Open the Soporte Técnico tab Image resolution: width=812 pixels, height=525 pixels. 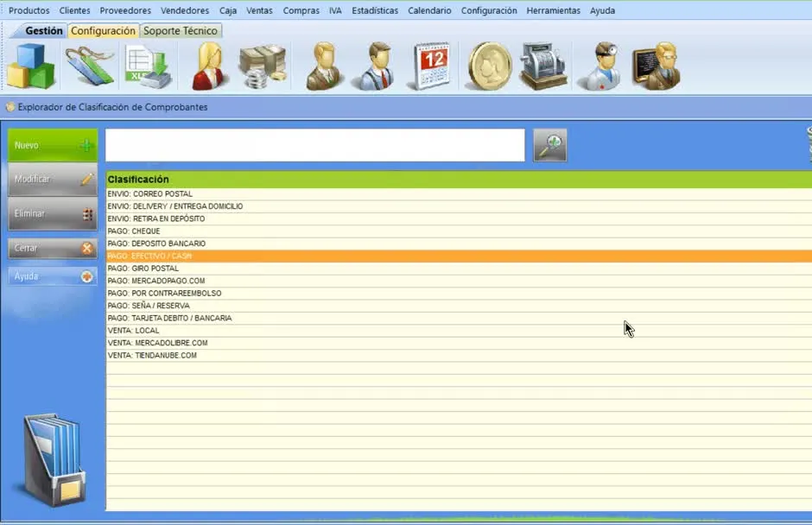coord(181,30)
